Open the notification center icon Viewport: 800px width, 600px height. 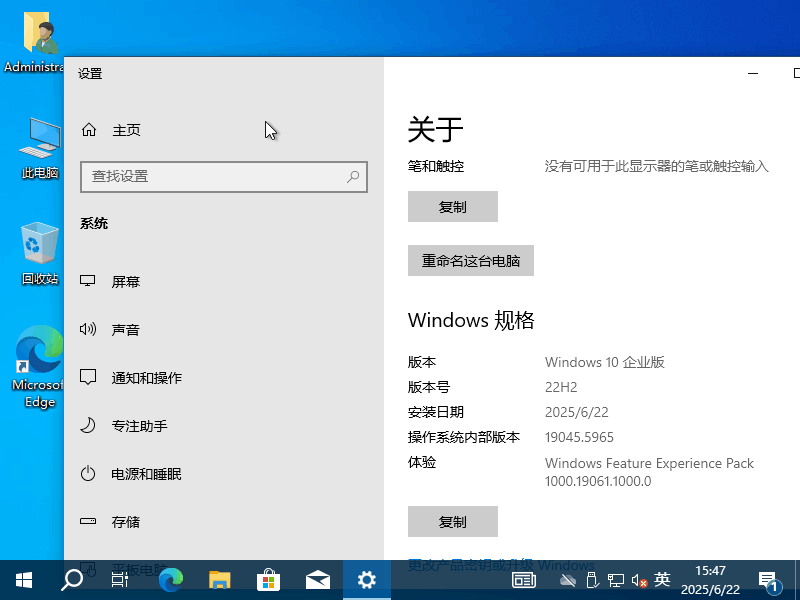[x=769, y=581]
